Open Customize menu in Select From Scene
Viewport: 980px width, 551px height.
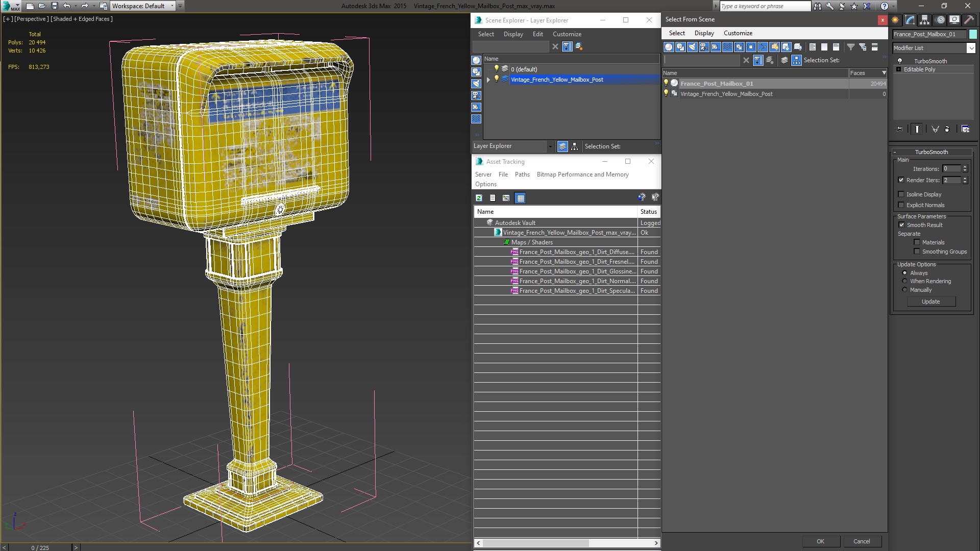click(x=738, y=33)
